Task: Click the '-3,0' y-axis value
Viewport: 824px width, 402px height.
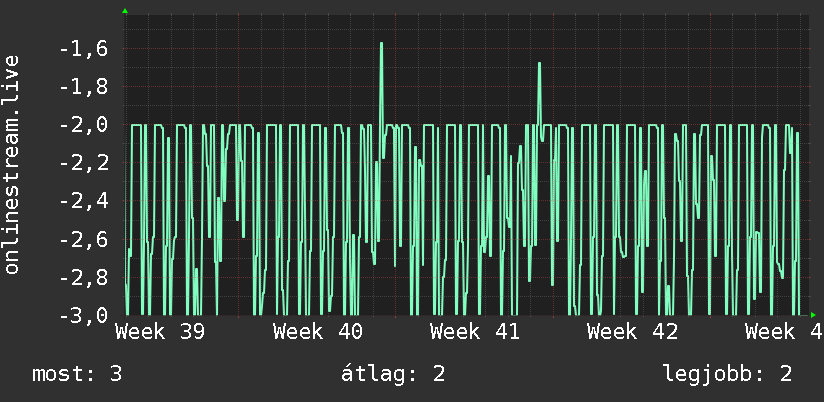Action: [x=84, y=315]
